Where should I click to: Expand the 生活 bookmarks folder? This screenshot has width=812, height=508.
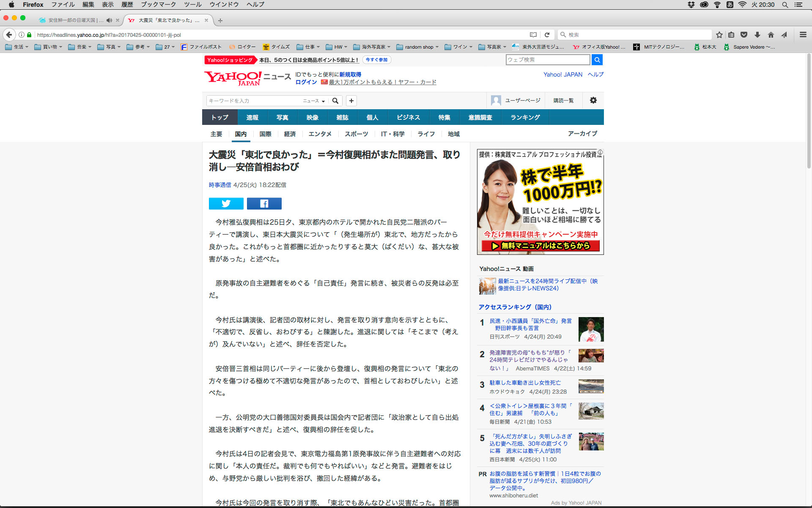coord(17,47)
